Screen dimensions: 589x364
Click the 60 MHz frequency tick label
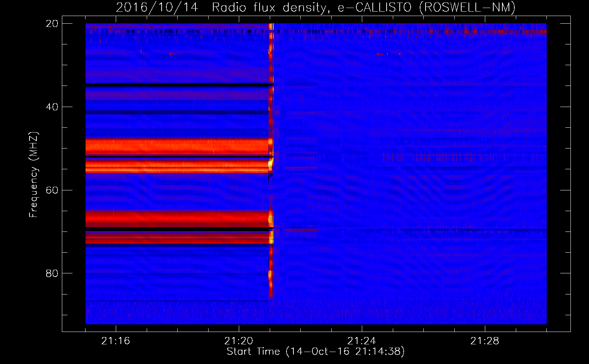tap(52, 190)
